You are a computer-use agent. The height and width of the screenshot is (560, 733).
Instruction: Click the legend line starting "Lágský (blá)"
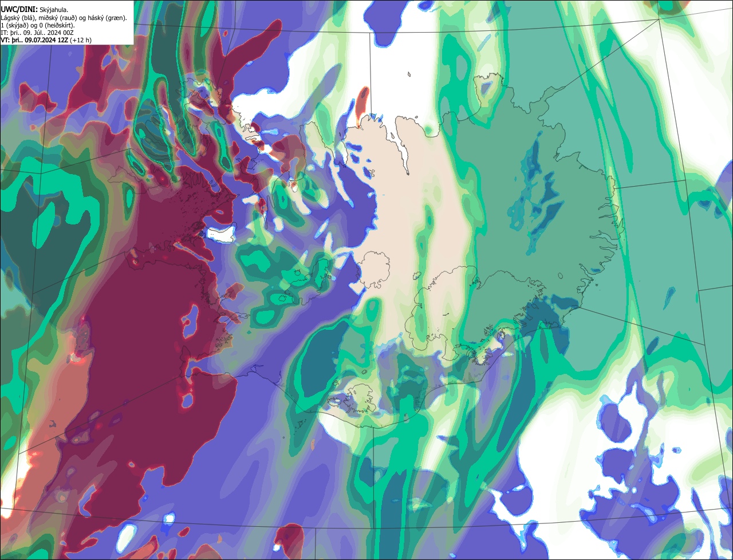pyautogui.click(x=64, y=18)
